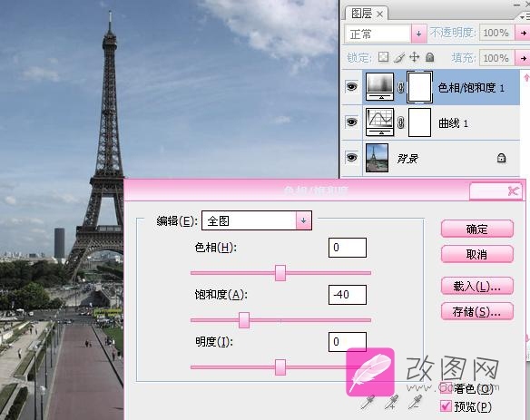Click the lock all padlock icon

coord(429,57)
